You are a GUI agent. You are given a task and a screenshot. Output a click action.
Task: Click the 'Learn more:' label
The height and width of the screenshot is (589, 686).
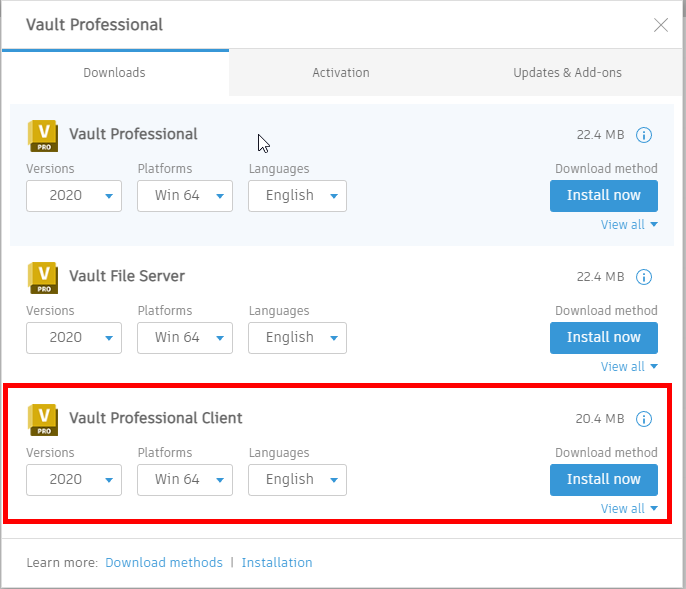[x=62, y=562]
